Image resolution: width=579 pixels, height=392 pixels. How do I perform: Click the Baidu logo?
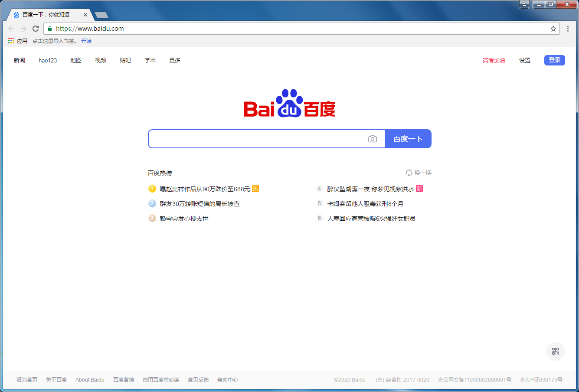[x=290, y=103]
